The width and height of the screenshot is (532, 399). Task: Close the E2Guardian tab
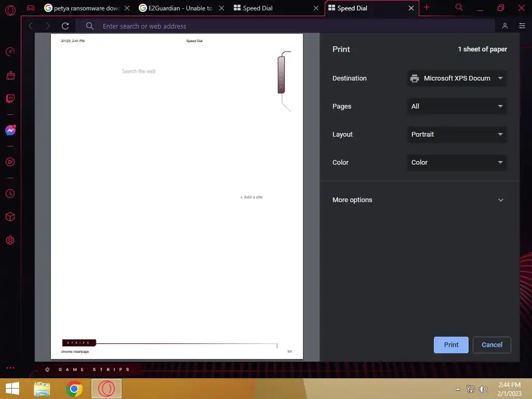coord(221,8)
